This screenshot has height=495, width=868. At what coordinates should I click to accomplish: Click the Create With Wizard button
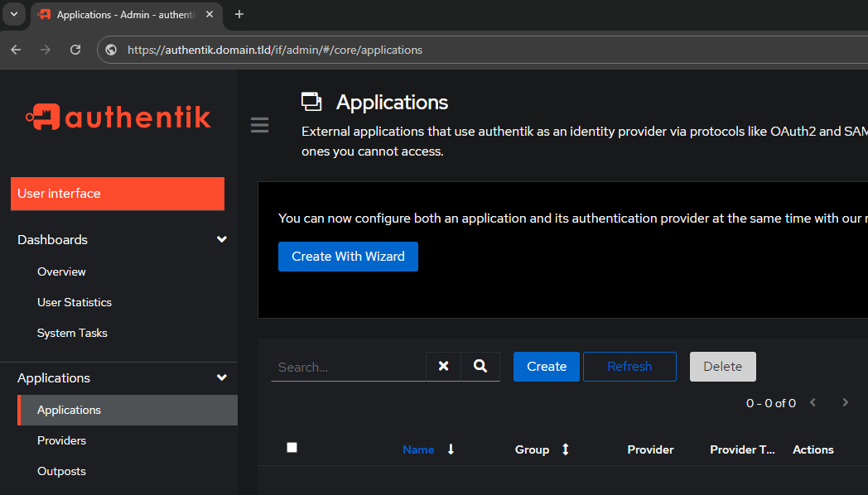pos(348,257)
